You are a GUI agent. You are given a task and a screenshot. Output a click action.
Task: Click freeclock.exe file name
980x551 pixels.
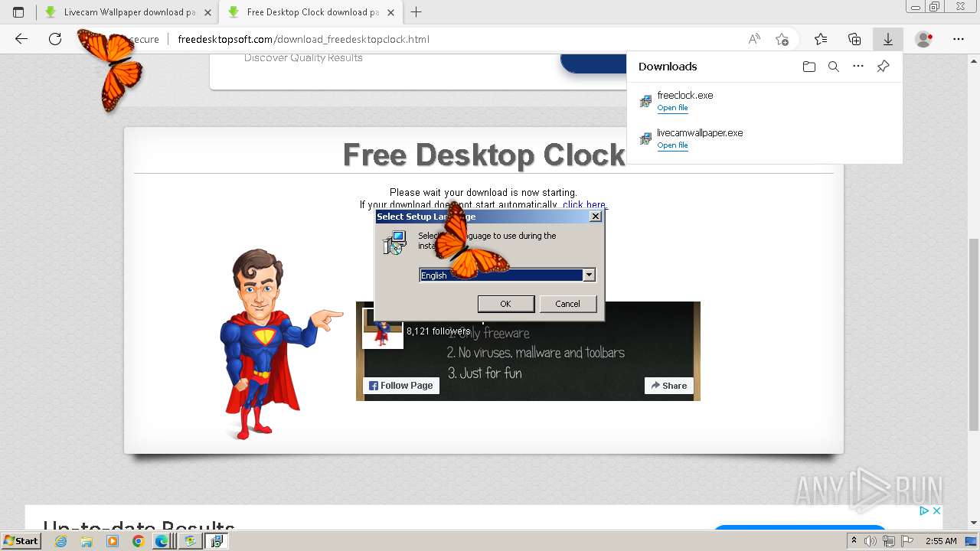coord(684,96)
